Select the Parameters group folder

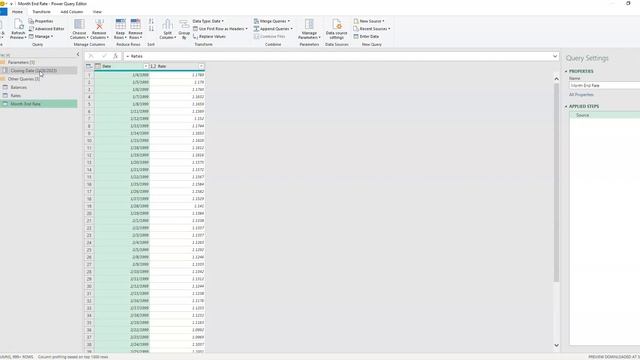[x=21, y=62]
